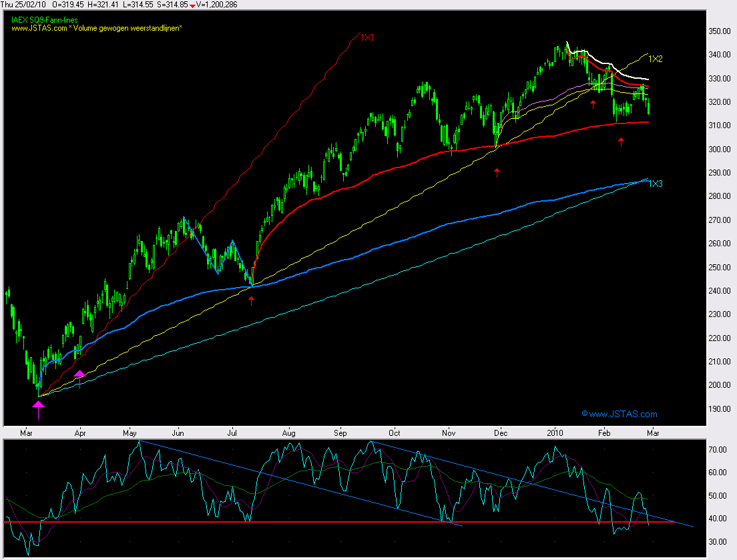
Task: Click the red arrow in late January
Action: coord(593,103)
